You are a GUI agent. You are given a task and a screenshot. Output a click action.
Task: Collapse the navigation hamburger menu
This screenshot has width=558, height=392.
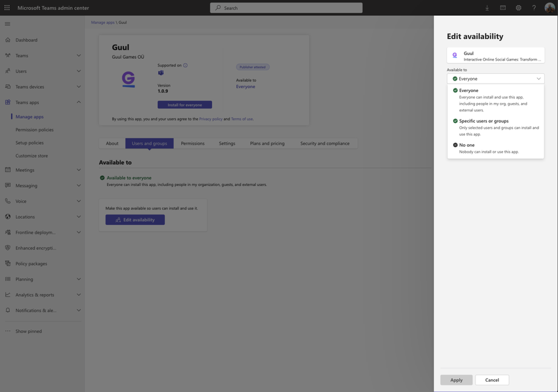coord(7,24)
